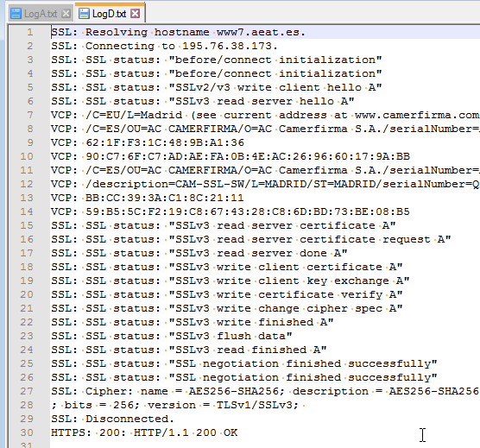
Task: Click the LogA.txt save-state disk icon
Action: (x=16, y=14)
